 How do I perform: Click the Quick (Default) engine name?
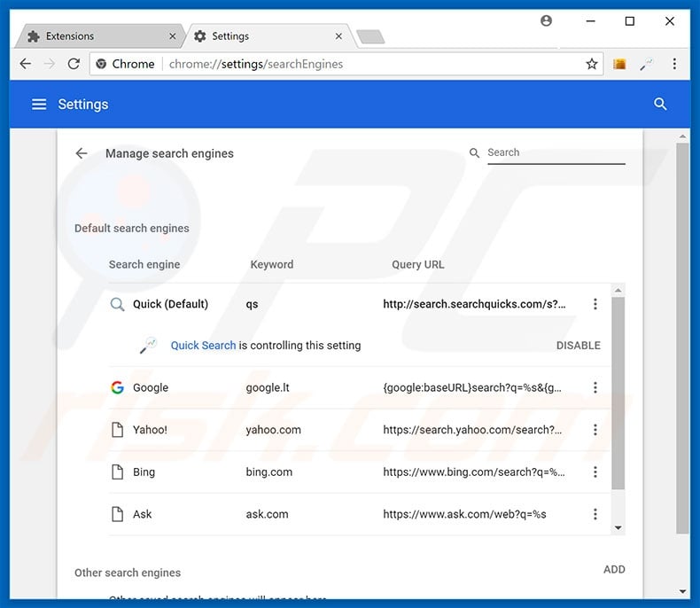pyautogui.click(x=170, y=304)
